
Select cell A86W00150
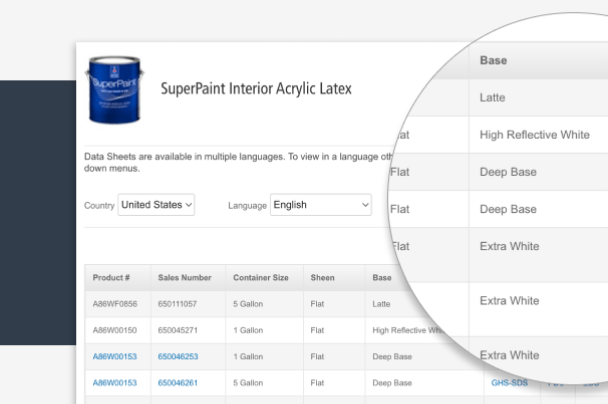pyautogui.click(x=115, y=330)
